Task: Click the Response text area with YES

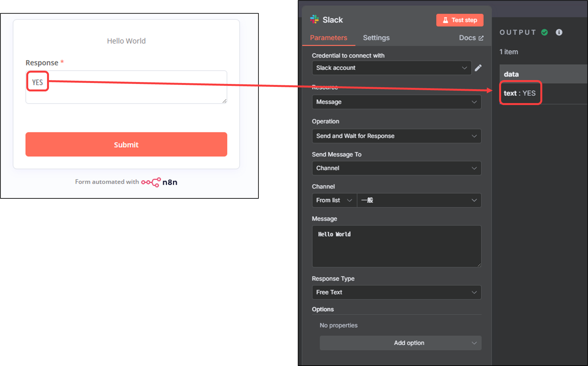Action: tap(126, 87)
